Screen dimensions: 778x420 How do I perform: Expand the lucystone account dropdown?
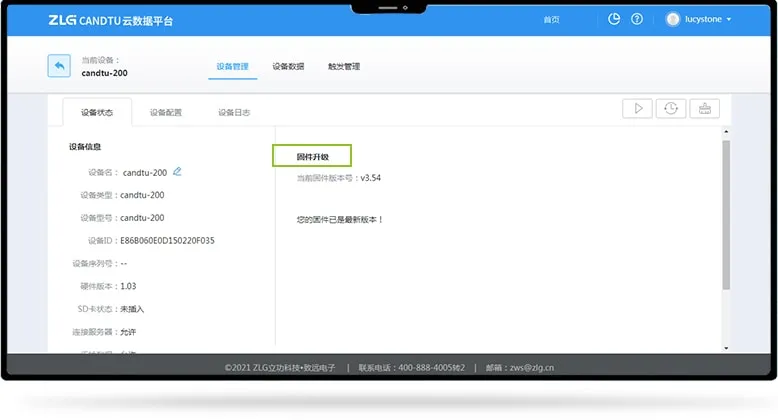click(729, 20)
